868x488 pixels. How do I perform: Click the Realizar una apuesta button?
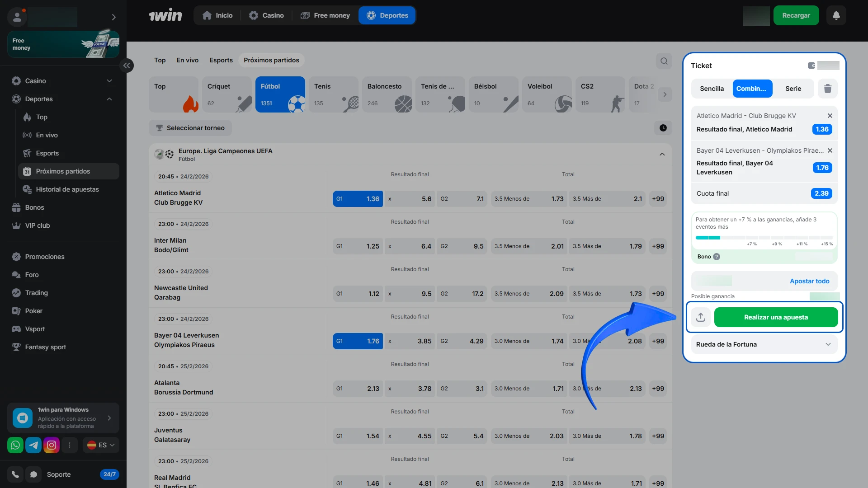(776, 317)
